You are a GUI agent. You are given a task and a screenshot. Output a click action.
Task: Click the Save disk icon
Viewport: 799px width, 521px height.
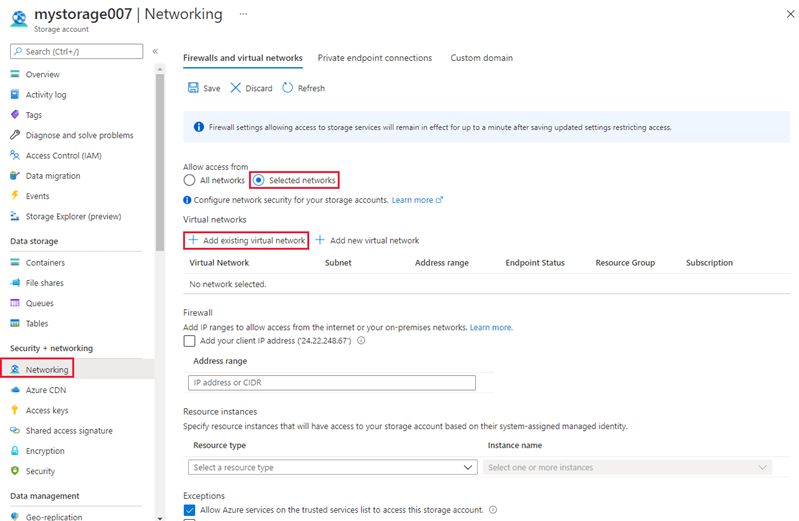[x=193, y=88]
